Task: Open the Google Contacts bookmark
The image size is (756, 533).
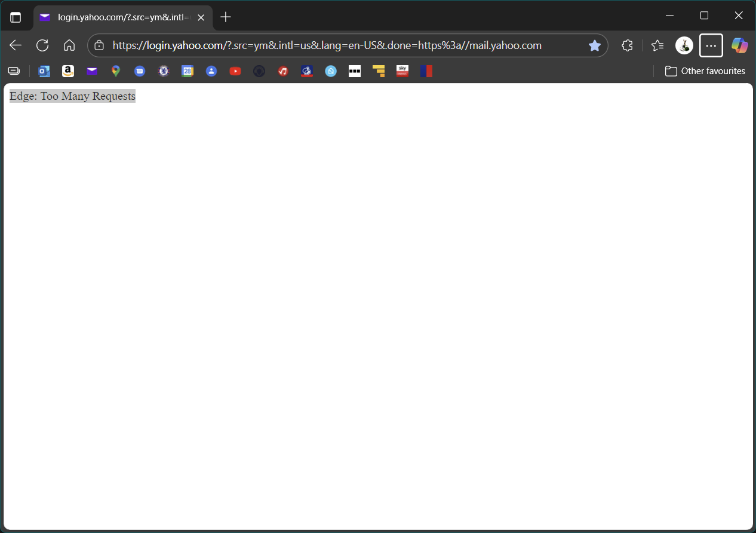Action: [211, 71]
